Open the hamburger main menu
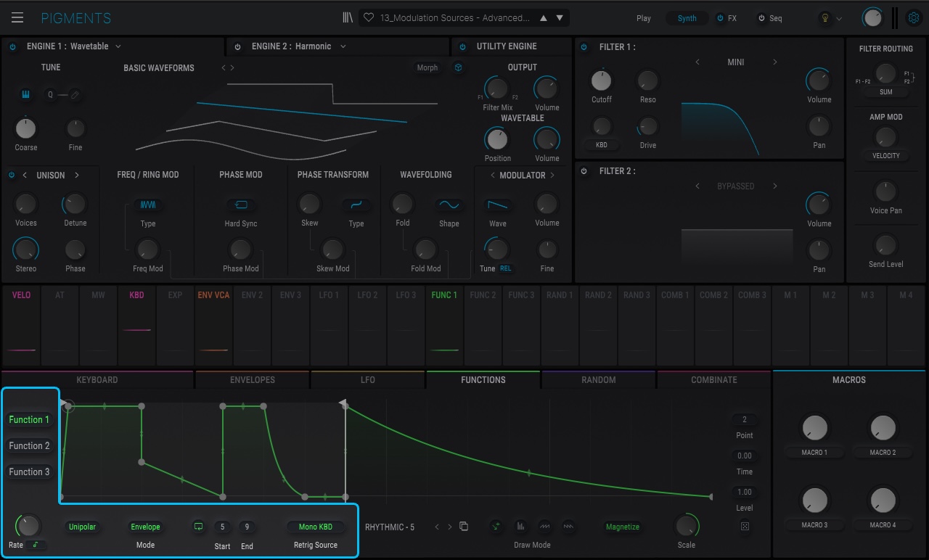The height and width of the screenshot is (560, 929). tap(17, 18)
